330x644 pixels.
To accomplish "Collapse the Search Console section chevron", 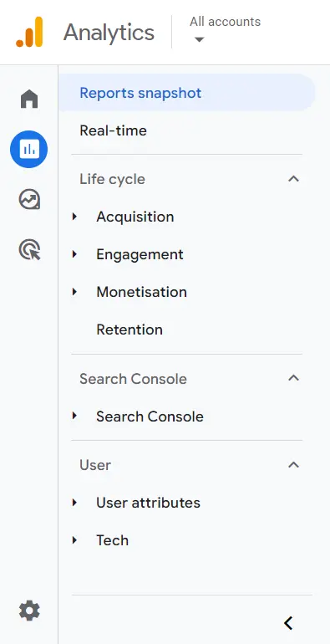I will (293, 378).
